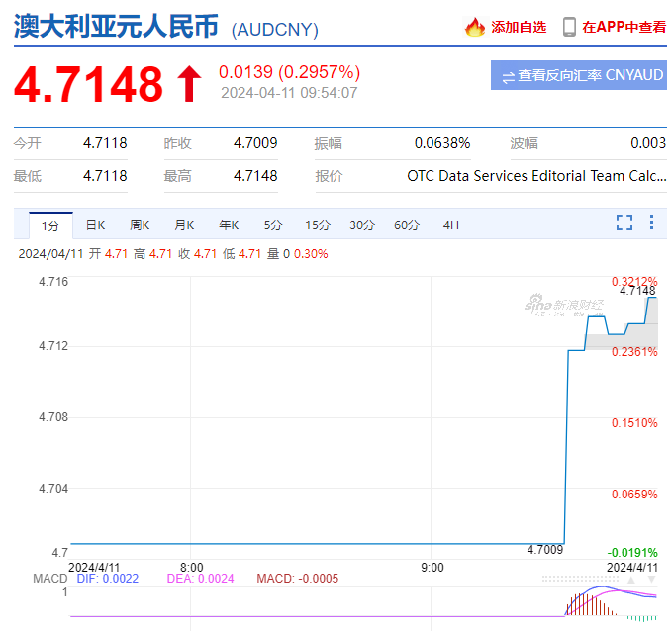The height and width of the screenshot is (631, 672).
Task: Click the fullscreen expand chart icon
Action: click(624, 223)
